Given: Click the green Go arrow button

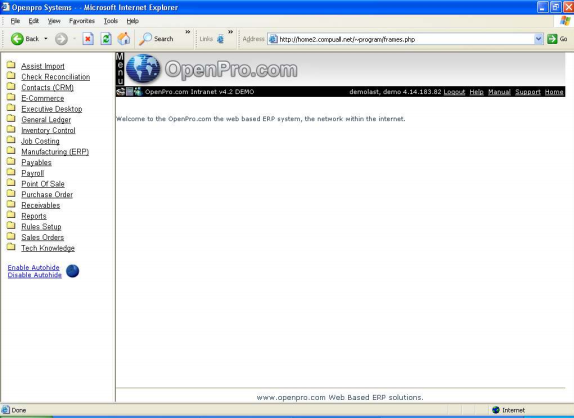Looking at the screenshot, I should click(552, 39).
